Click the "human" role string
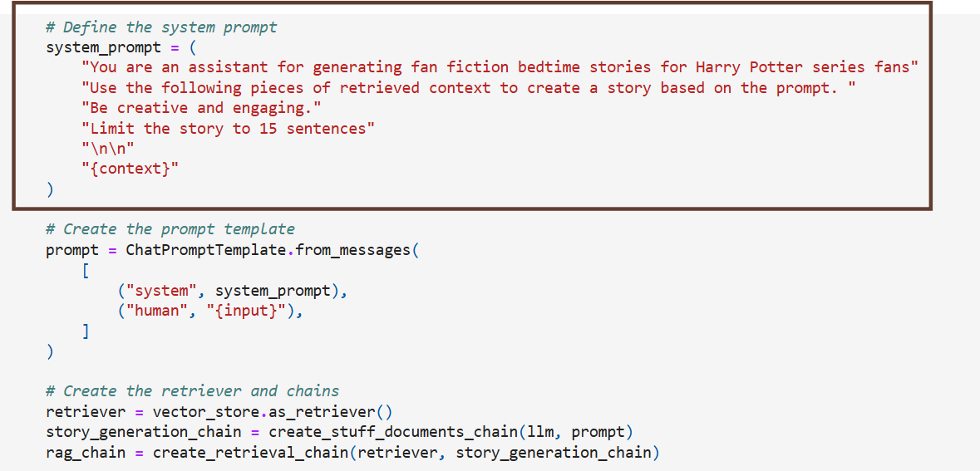 pos(156,312)
